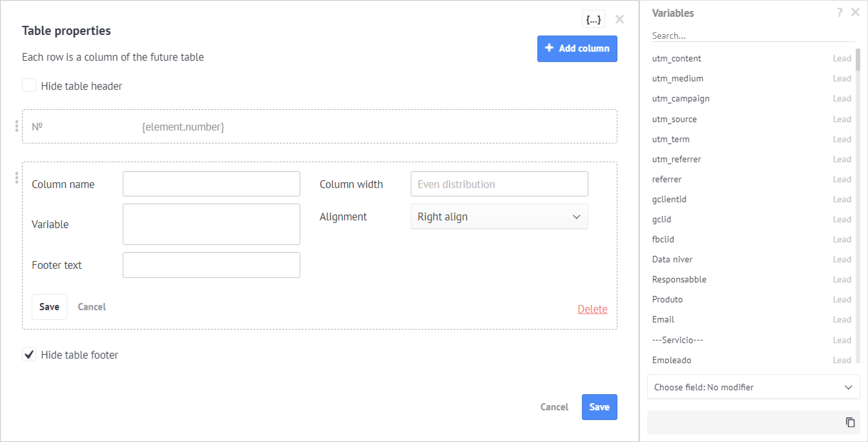This screenshot has height=442, width=868.
Task: Click the red Delete link
Action: pos(592,309)
